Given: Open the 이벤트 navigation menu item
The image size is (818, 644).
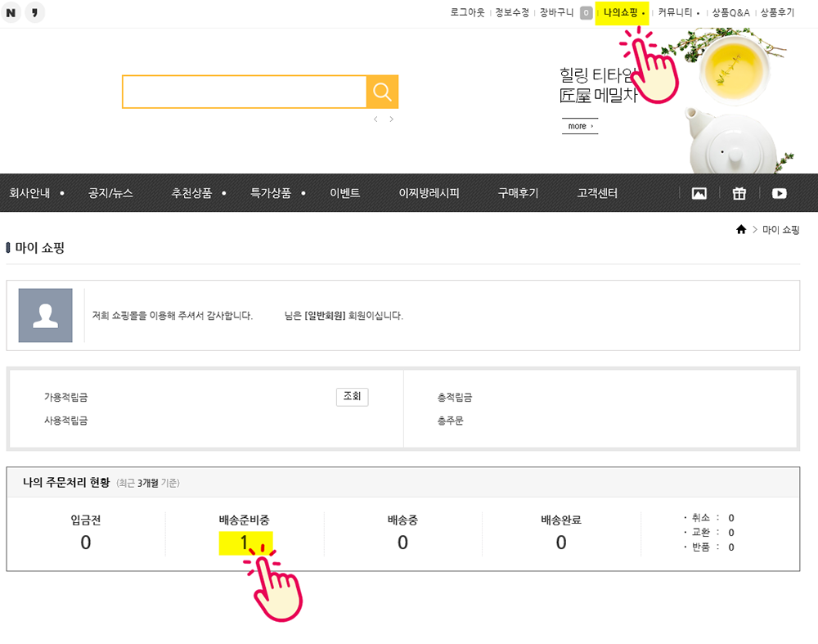Looking at the screenshot, I should coord(344,193).
